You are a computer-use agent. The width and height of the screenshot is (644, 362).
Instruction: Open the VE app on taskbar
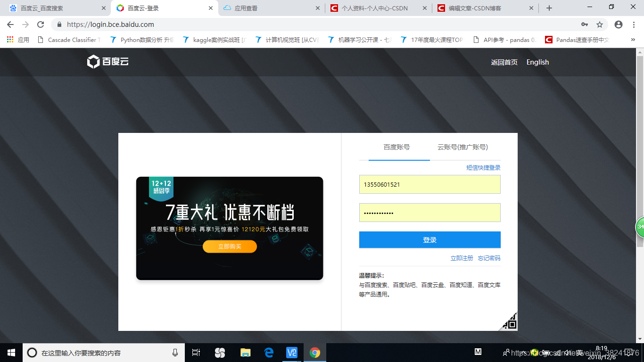tap(292, 353)
